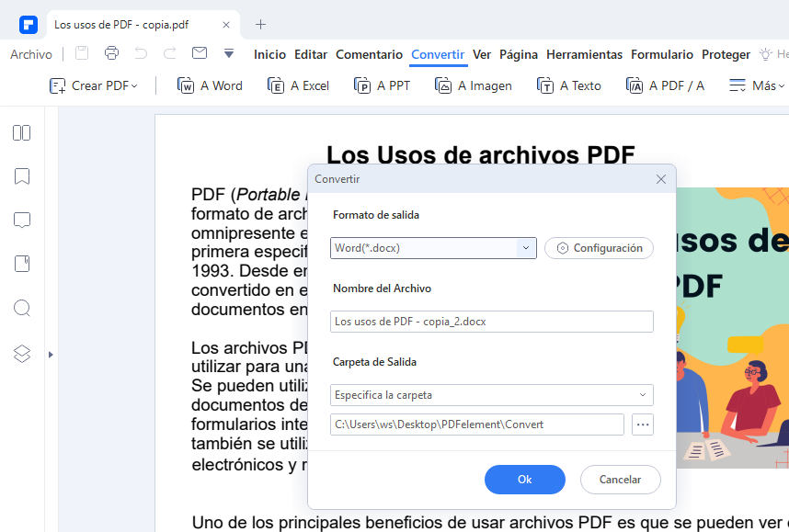The height and width of the screenshot is (532, 789).
Task: Confirm conversion with the Ok button
Action: coord(524,480)
